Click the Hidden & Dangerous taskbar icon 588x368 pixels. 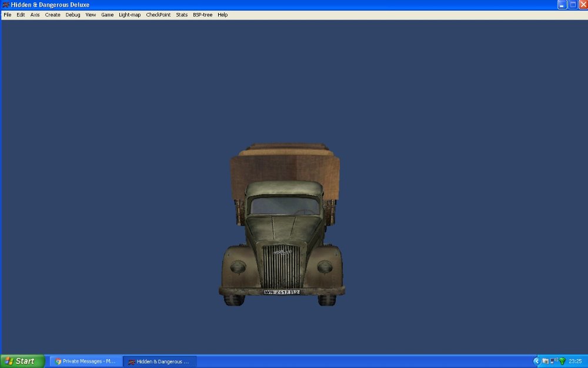(132, 362)
